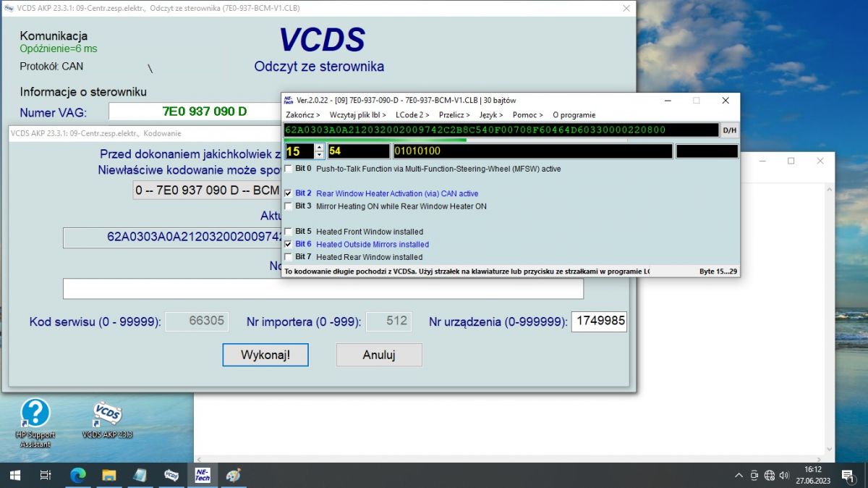This screenshot has width=868, height=488.
Task: Click the hex value field showing 54
Action: [x=358, y=151]
